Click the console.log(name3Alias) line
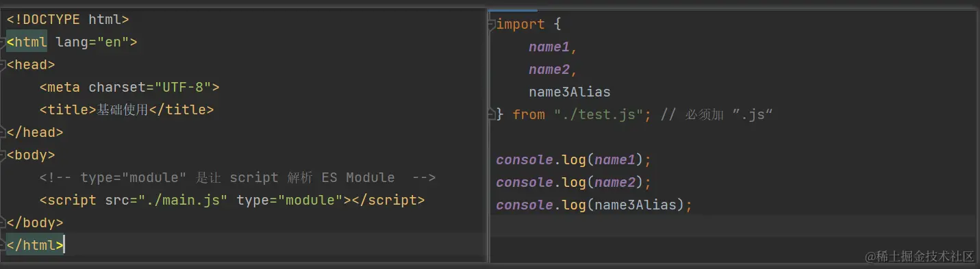The height and width of the screenshot is (269, 980). (x=594, y=205)
